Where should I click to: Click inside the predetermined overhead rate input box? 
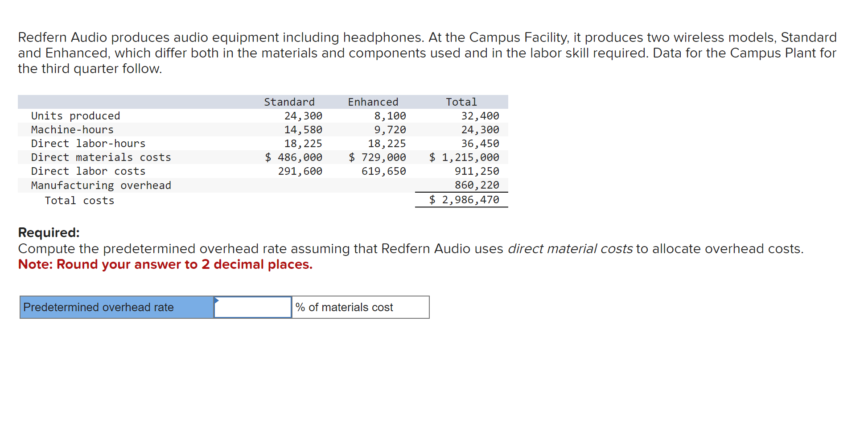[x=252, y=307]
